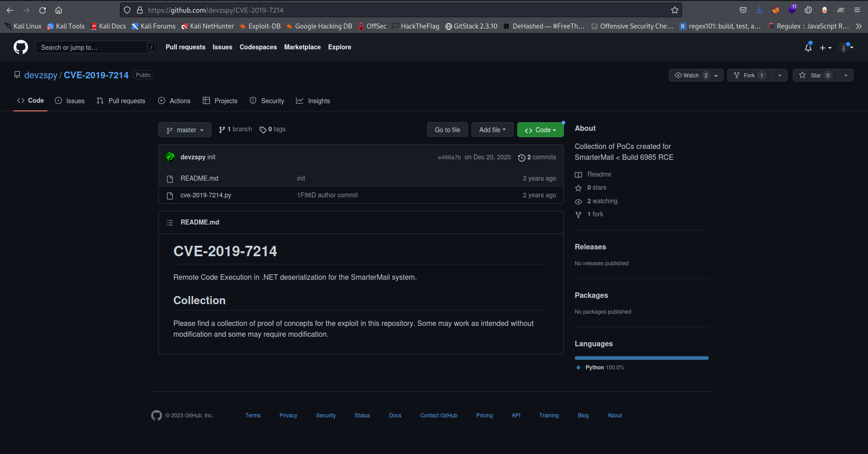Star this repository
The width and height of the screenshot is (868, 454).
(816, 75)
